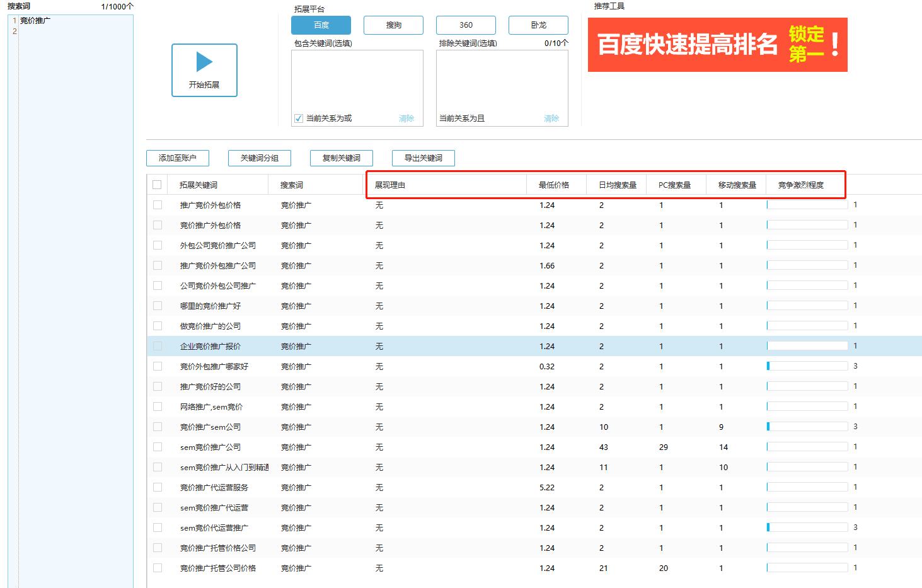The width and height of the screenshot is (922, 588).
Task: Click inside the 包含关键词 input area
Action: pos(357,80)
